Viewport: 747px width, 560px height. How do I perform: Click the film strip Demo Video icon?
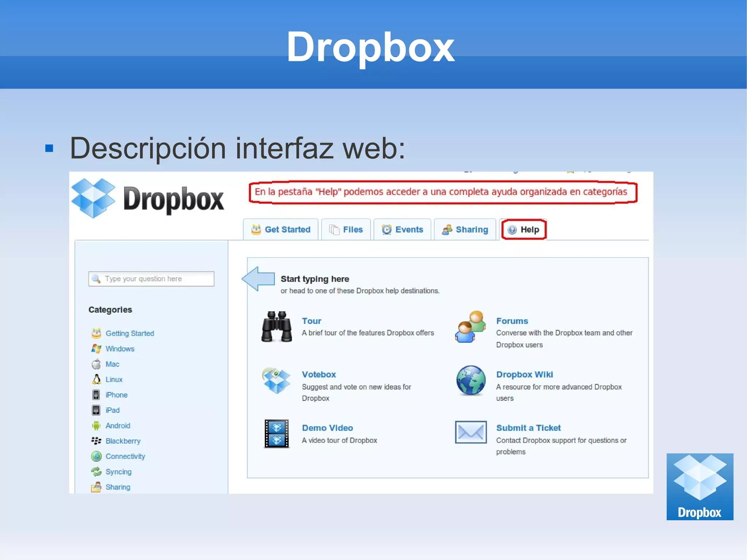[276, 433]
